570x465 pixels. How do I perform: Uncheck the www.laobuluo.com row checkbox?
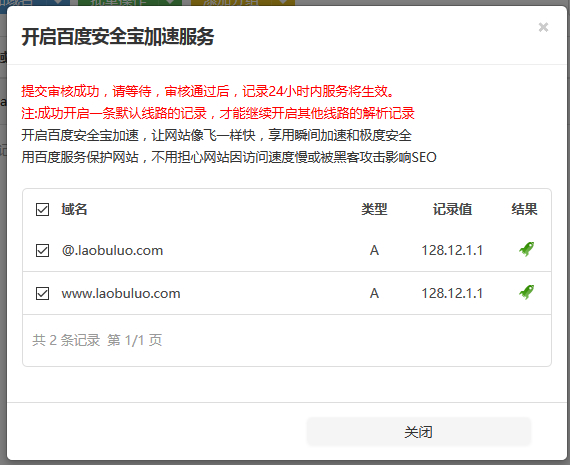(43, 293)
